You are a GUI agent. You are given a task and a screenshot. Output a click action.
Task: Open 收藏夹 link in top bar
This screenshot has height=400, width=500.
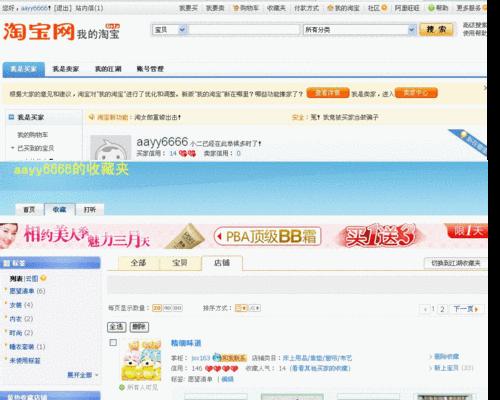coord(276,8)
